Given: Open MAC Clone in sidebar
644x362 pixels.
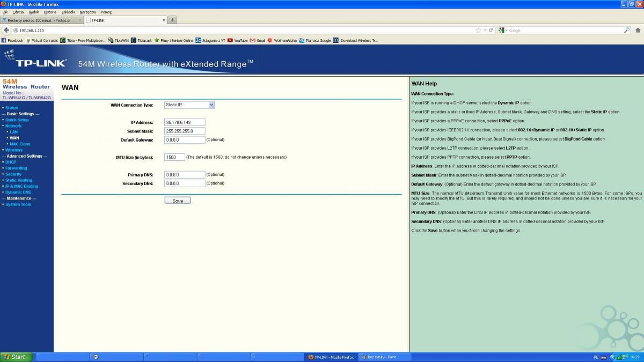Looking at the screenshot, I should tap(20, 144).
